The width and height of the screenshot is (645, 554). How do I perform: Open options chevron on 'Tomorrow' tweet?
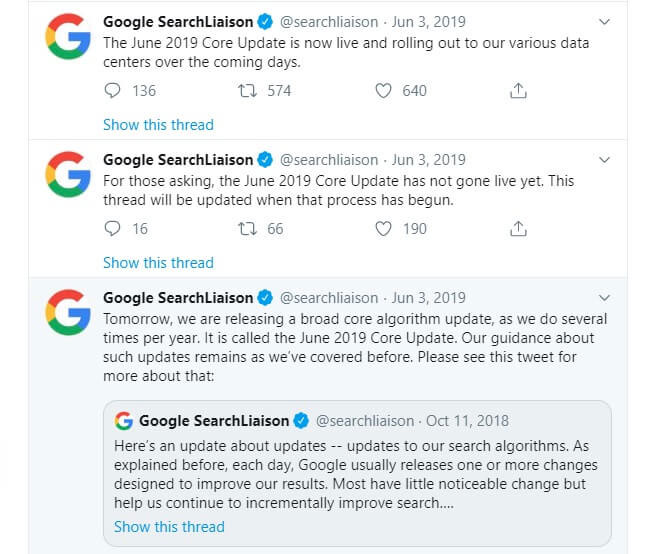604,298
